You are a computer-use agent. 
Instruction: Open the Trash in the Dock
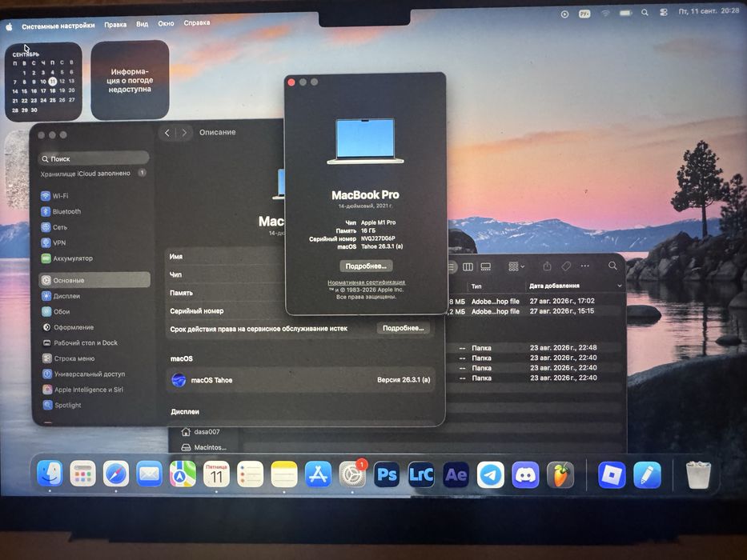coord(698,474)
